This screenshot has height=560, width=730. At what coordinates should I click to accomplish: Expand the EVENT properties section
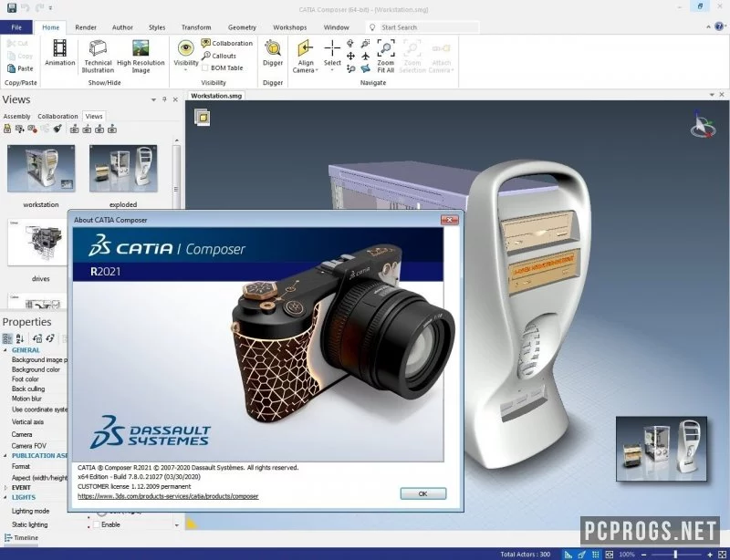[x=5, y=487]
